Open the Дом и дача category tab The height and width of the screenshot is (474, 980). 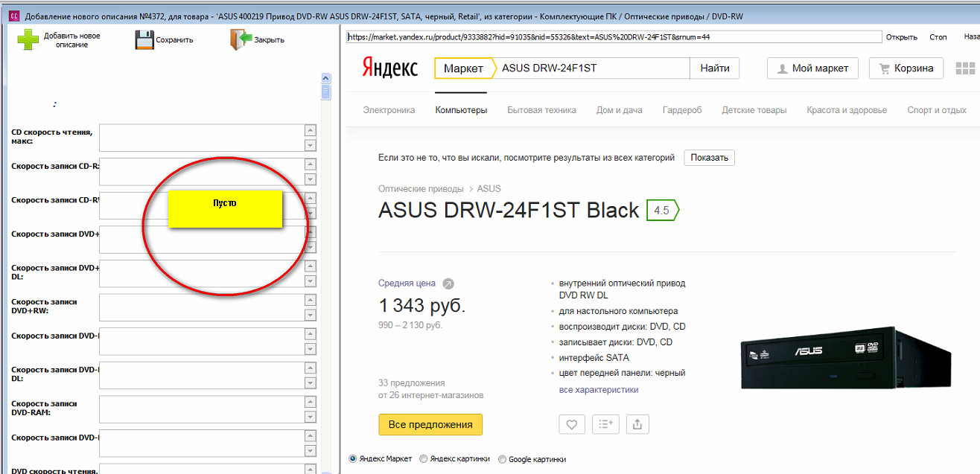pos(619,110)
